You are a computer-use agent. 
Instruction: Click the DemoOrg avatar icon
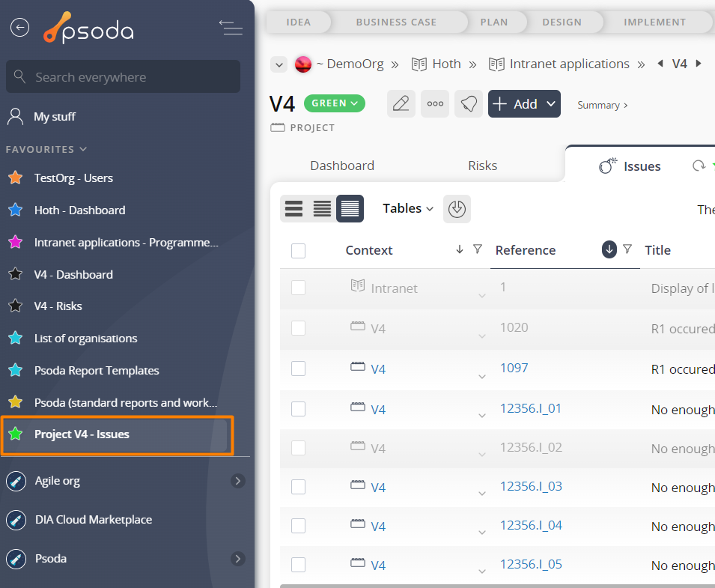point(303,64)
